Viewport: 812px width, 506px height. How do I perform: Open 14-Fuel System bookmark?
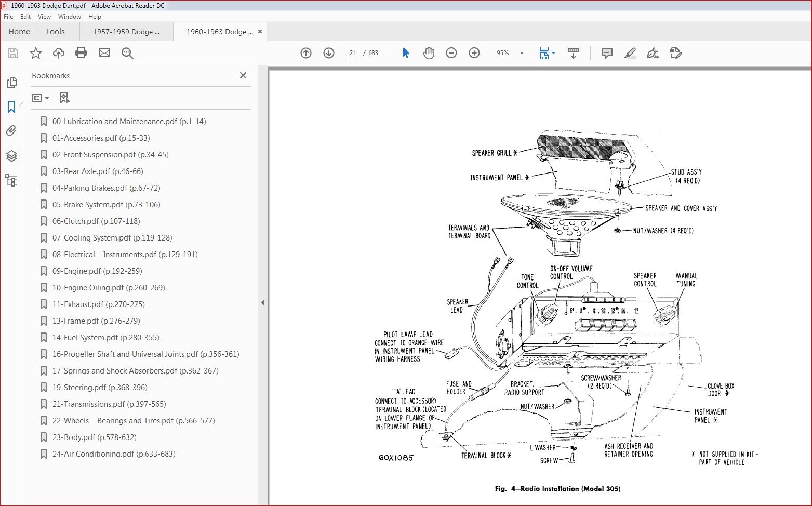point(105,338)
